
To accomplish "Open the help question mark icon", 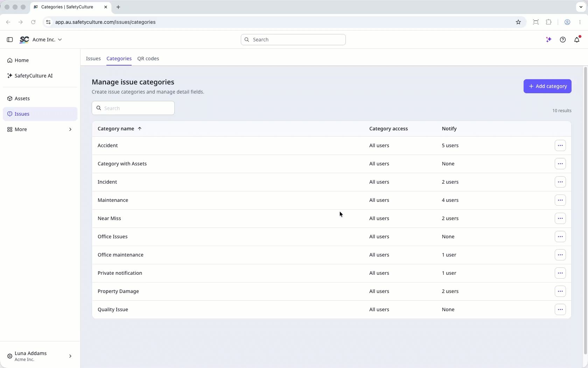I will click(x=563, y=40).
